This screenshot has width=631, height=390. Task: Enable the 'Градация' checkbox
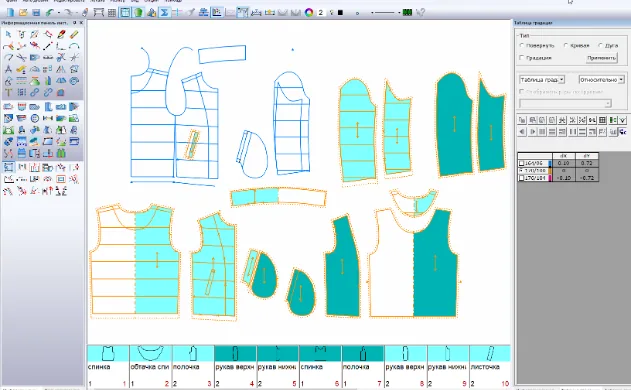[522, 58]
